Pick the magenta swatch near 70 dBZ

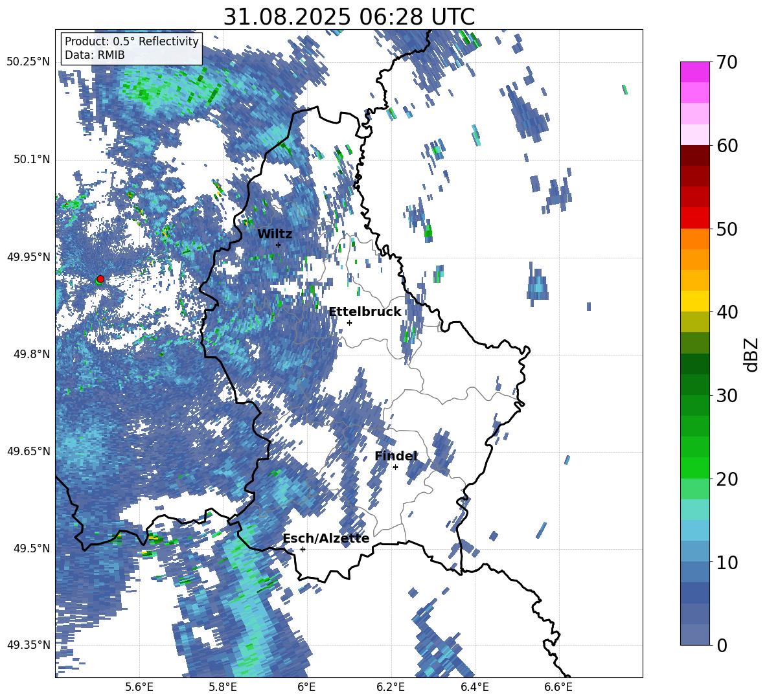point(694,72)
